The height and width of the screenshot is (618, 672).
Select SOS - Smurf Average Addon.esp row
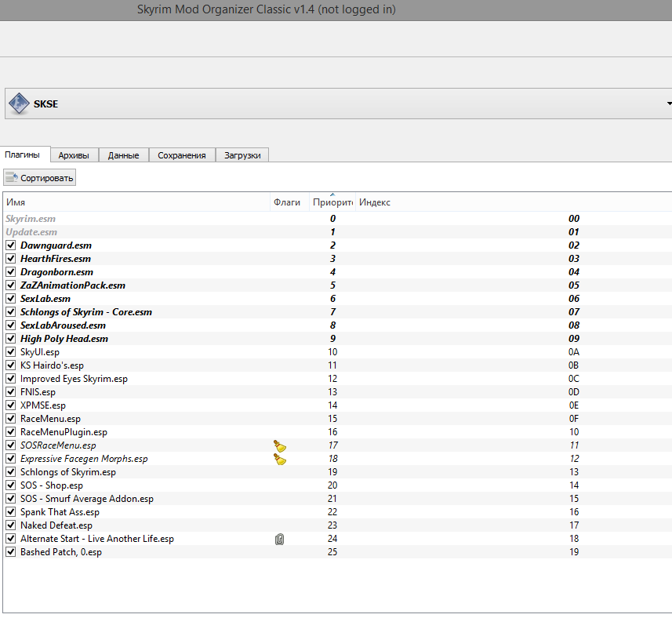point(337,499)
